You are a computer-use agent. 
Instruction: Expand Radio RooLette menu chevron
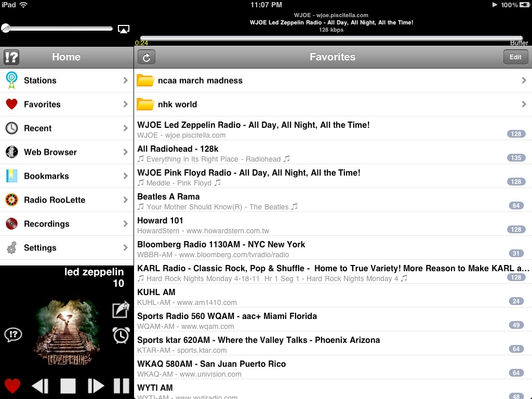(126, 200)
